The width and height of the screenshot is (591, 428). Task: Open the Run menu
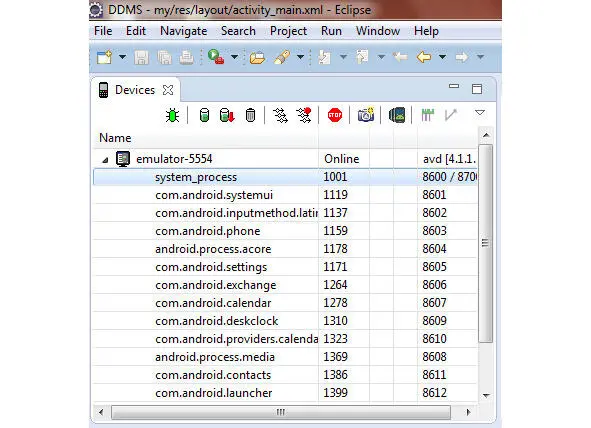[x=331, y=31]
